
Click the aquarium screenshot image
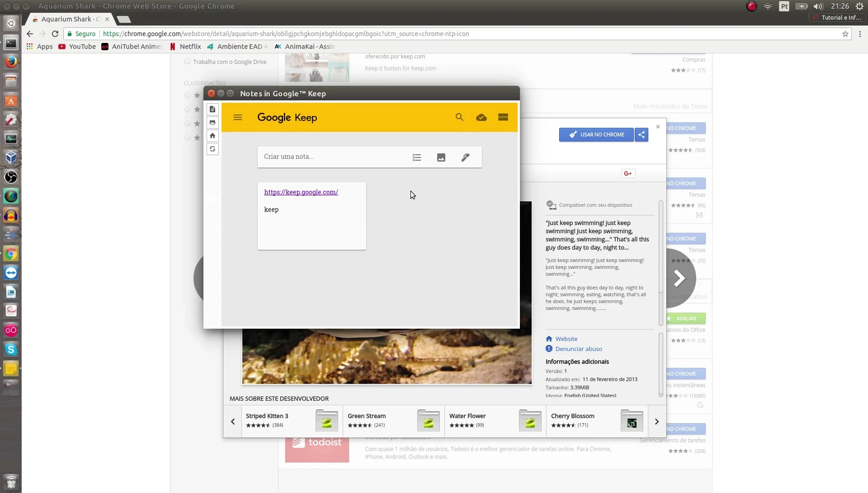tap(387, 356)
